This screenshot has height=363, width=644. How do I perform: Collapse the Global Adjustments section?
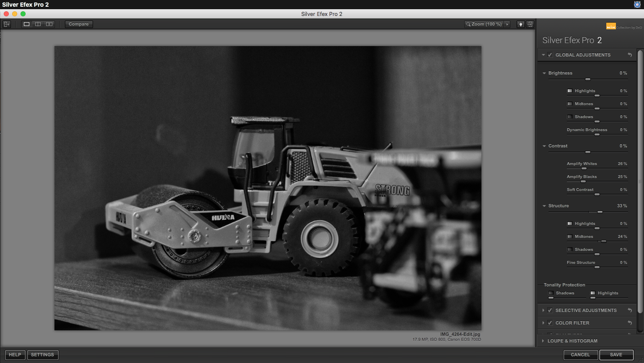point(543,55)
